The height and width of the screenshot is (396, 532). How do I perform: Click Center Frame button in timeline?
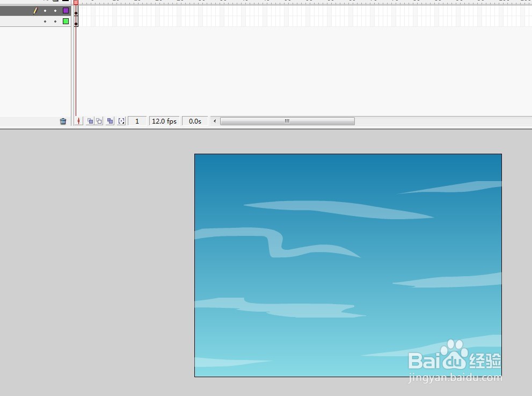[x=78, y=121]
